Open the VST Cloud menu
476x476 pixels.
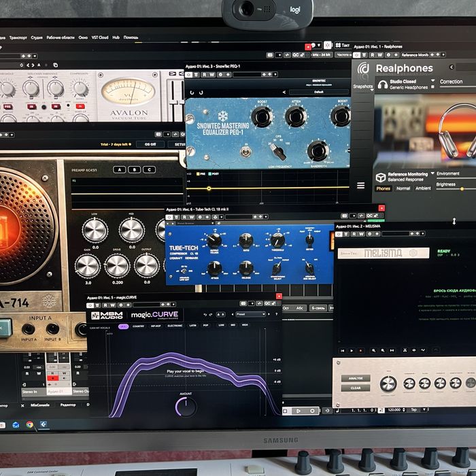(100, 37)
